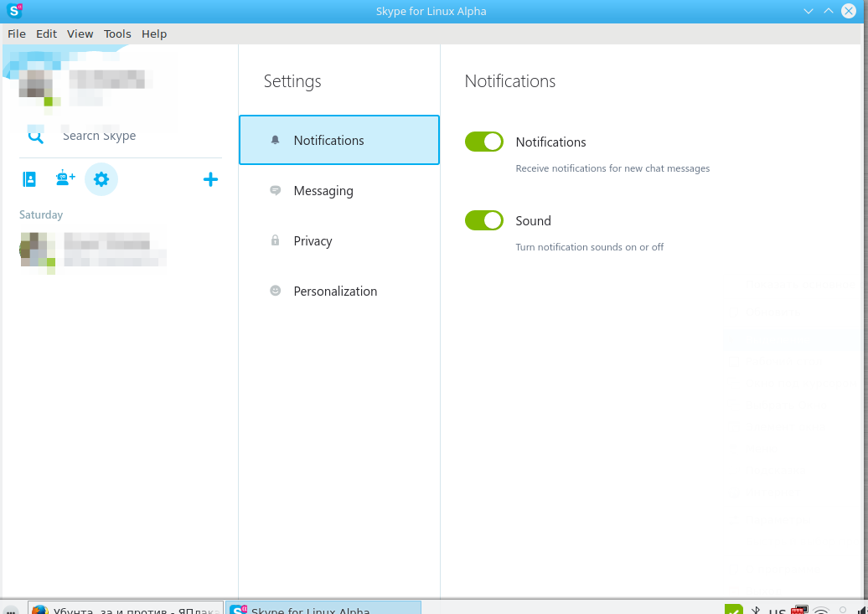The height and width of the screenshot is (614, 868).
Task: Click the add bot icon
Action: point(65,178)
